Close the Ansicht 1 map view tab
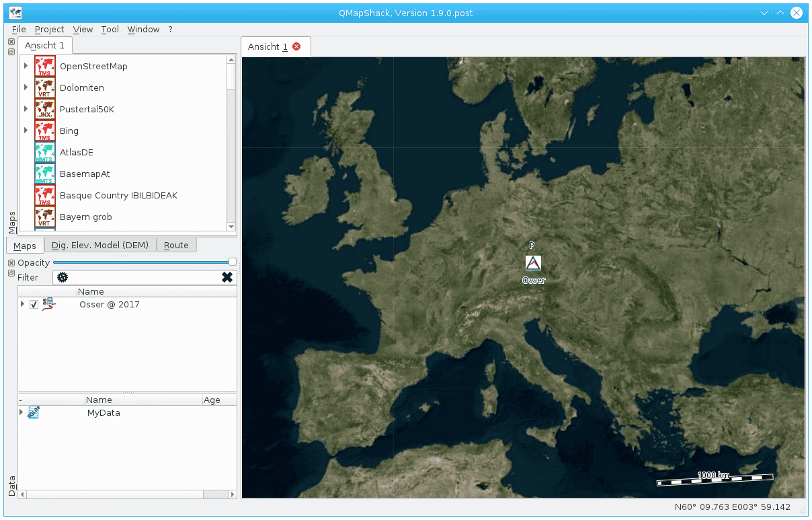812x520 pixels. click(x=296, y=46)
